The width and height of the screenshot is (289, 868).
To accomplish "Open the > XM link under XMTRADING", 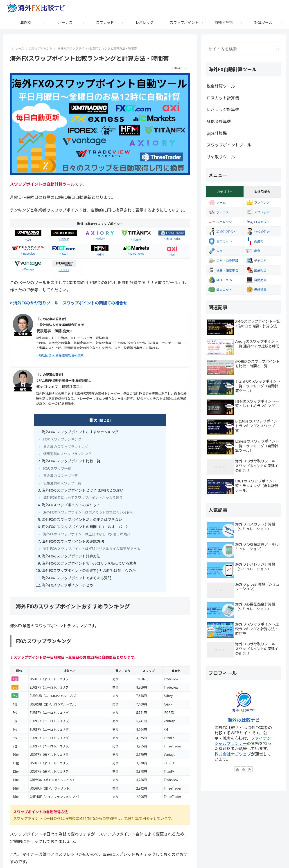I will 28,240.
